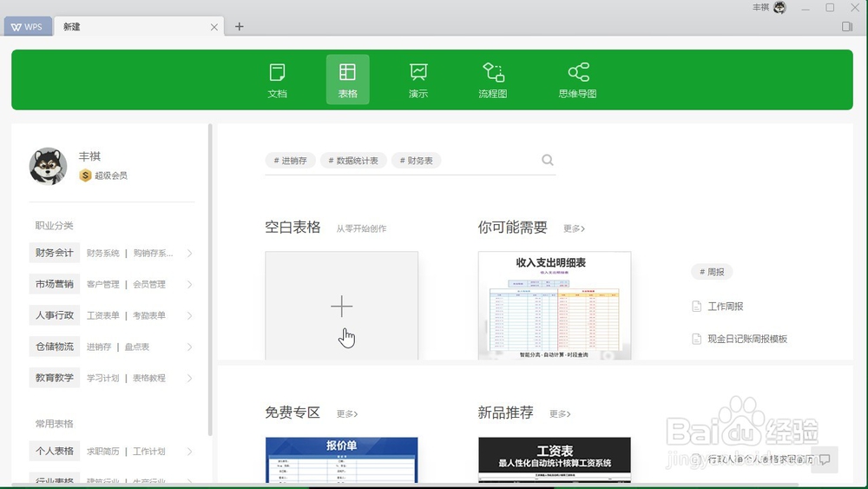Expand the 仓储物流 row arrow

tap(189, 347)
